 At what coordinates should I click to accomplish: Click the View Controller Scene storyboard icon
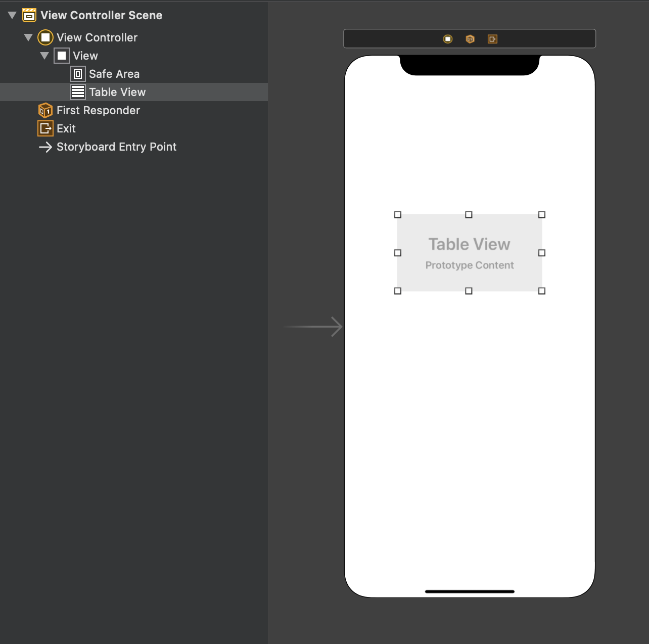point(29,15)
